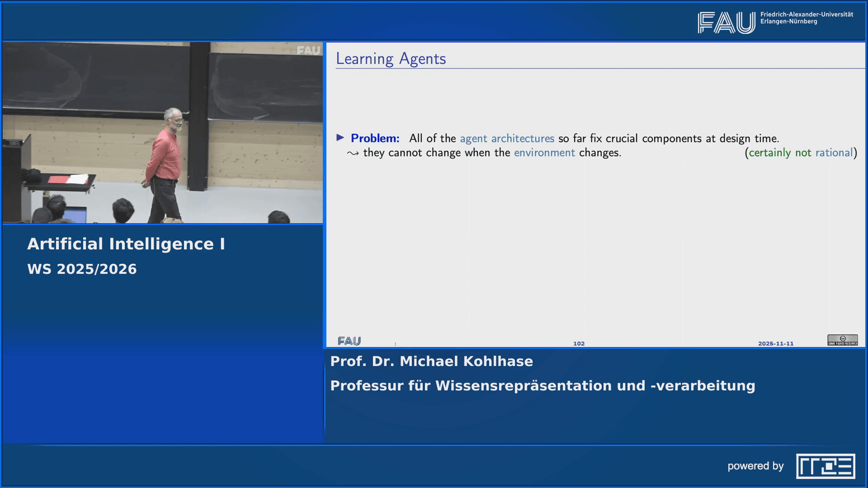The width and height of the screenshot is (868, 488).
Task: Click the 'Prof. Dr. Michael Kohlhase' name link
Action: 432,361
